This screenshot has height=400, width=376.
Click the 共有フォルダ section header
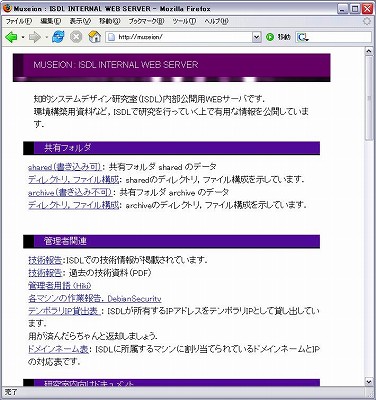point(171,148)
